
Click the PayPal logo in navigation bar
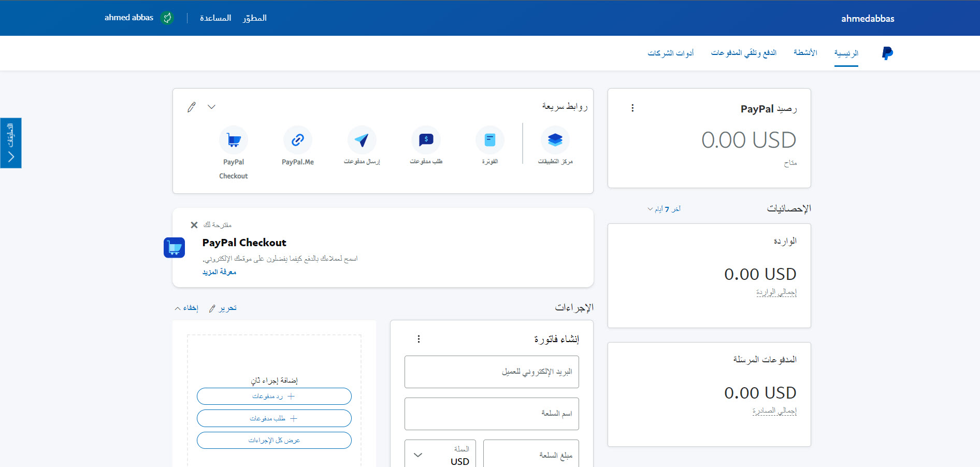pos(887,53)
